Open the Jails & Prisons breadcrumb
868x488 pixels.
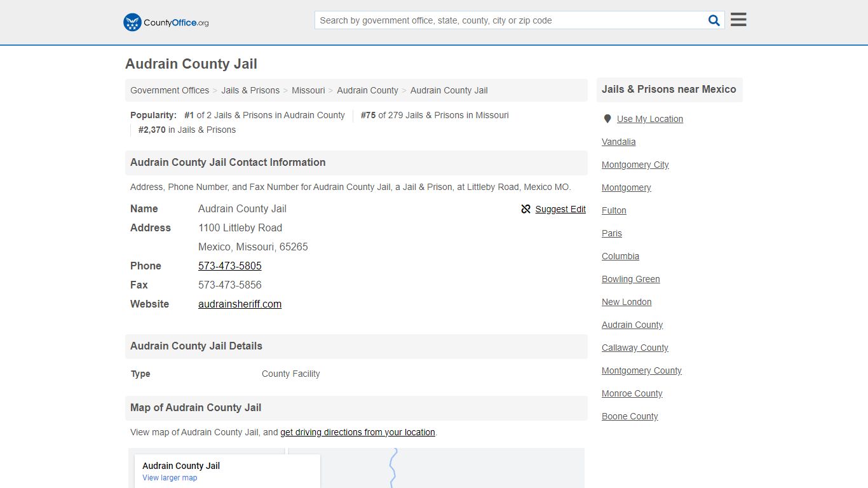[250, 90]
